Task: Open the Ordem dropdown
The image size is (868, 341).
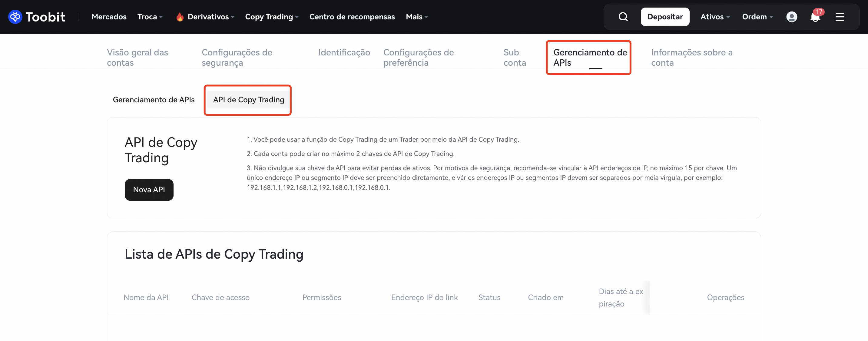Action: point(757,17)
